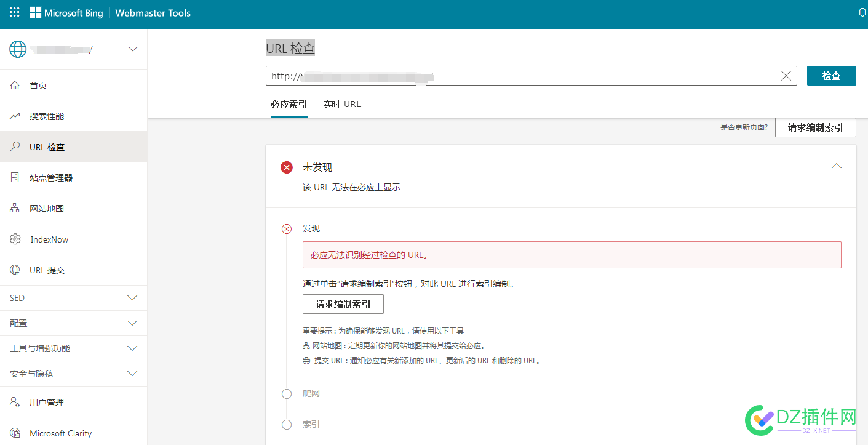Click the globe icon for URL 提交
The height and width of the screenshot is (445, 868).
pyautogui.click(x=15, y=270)
